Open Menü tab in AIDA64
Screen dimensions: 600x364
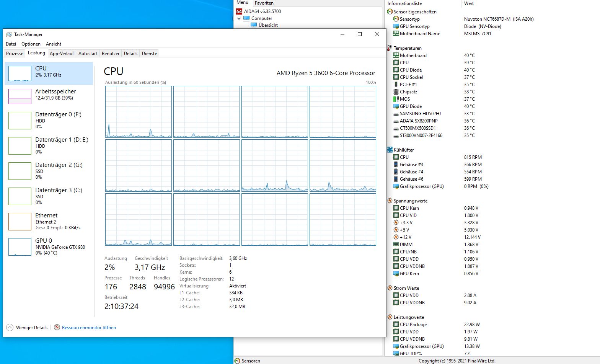(242, 3)
